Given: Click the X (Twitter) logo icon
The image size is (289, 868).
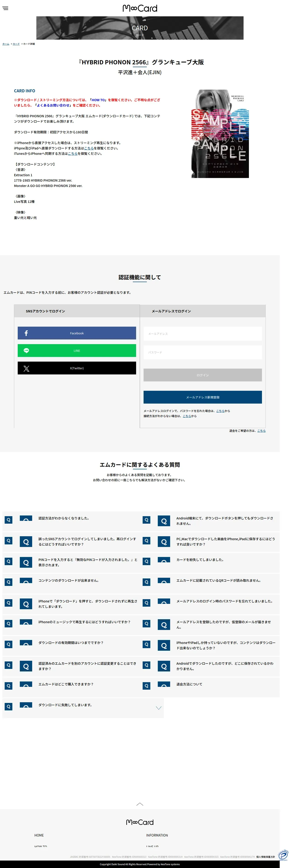Looking at the screenshot, I should (x=26, y=368).
